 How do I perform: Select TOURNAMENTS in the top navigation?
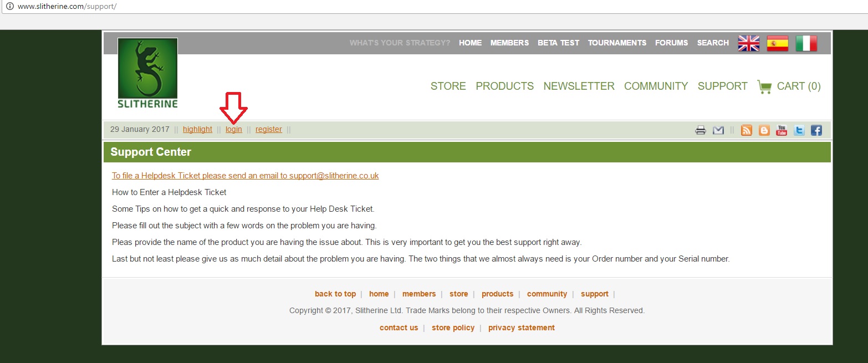pyautogui.click(x=617, y=43)
